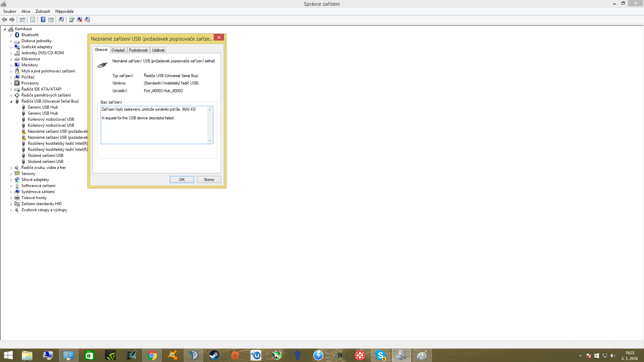Click the Disable device toolbar icon

click(x=87, y=20)
